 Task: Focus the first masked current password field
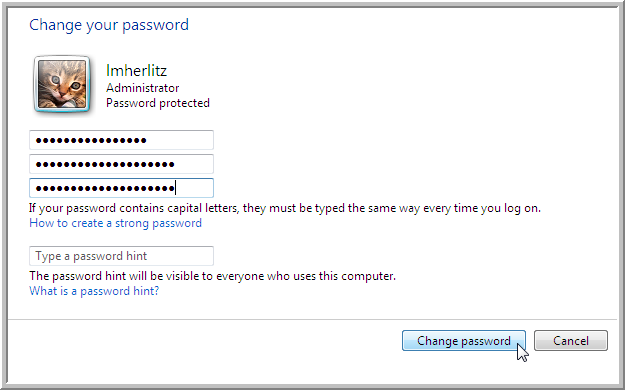coord(121,140)
